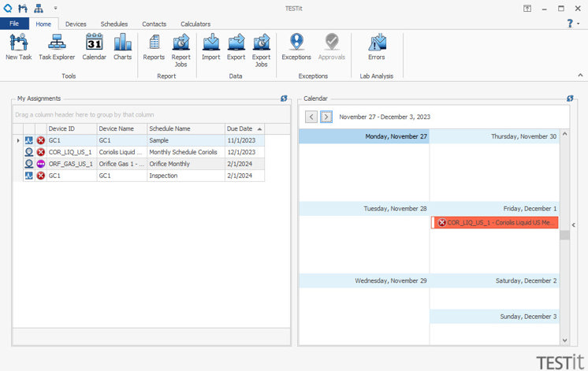Open the Calculators tab
Viewport: 588px width, 371px height.
[x=195, y=24]
